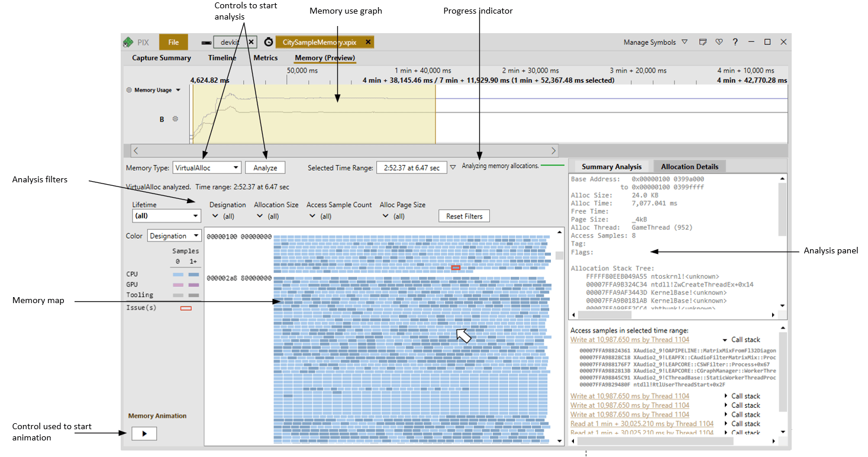The height and width of the screenshot is (457, 868).
Task: Open the help question mark icon
Action: tap(735, 42)
